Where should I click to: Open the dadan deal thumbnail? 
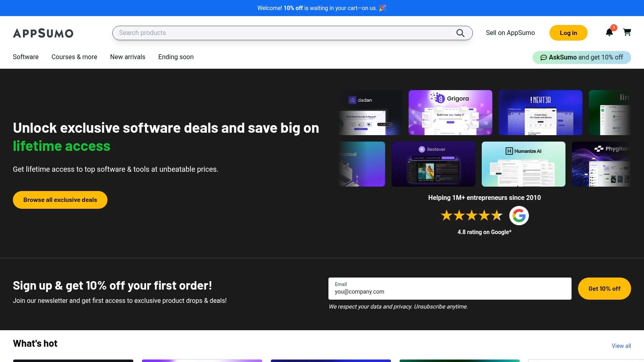(370, 113)
